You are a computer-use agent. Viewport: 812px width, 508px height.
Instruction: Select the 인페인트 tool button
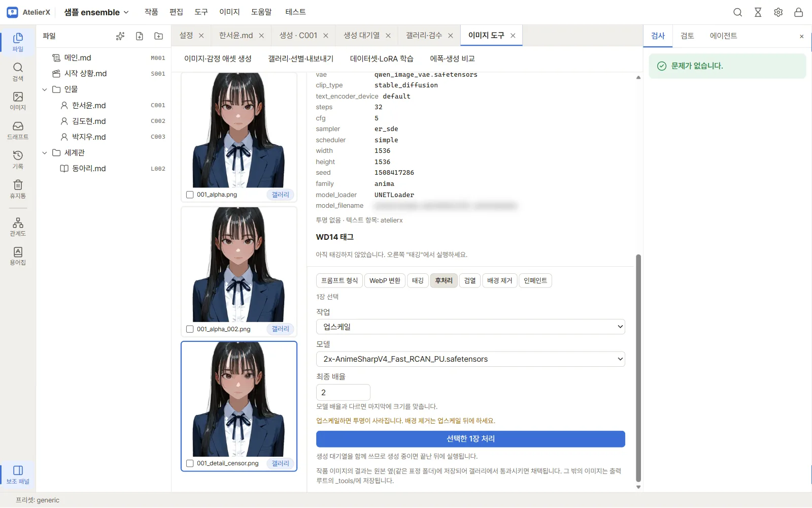click(535, 280)
